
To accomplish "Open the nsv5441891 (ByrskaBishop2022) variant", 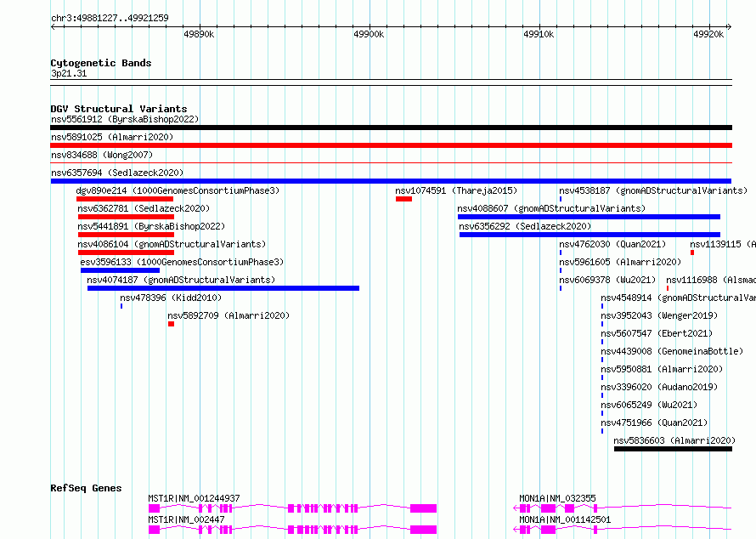I will [x=151, y=226].
